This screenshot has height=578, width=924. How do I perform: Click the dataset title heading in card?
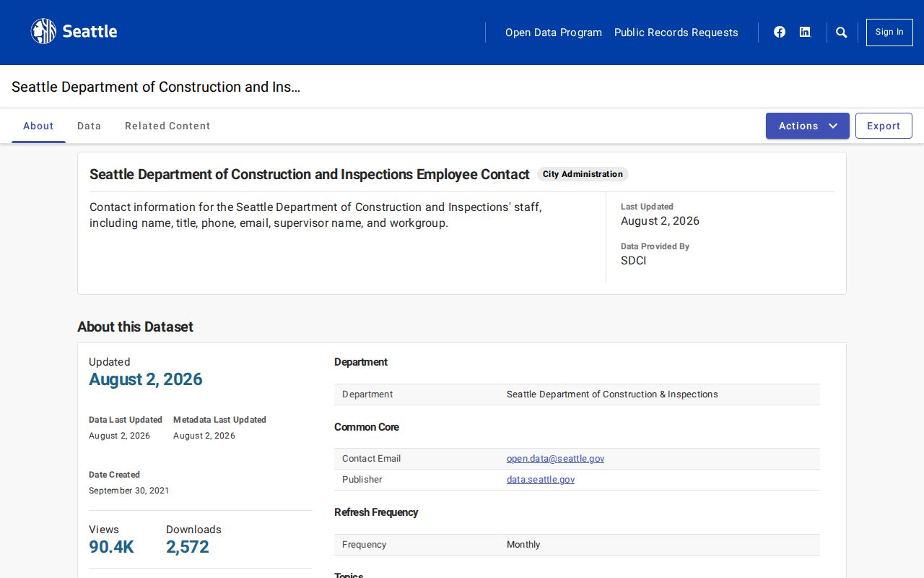[x=310, y=174]
